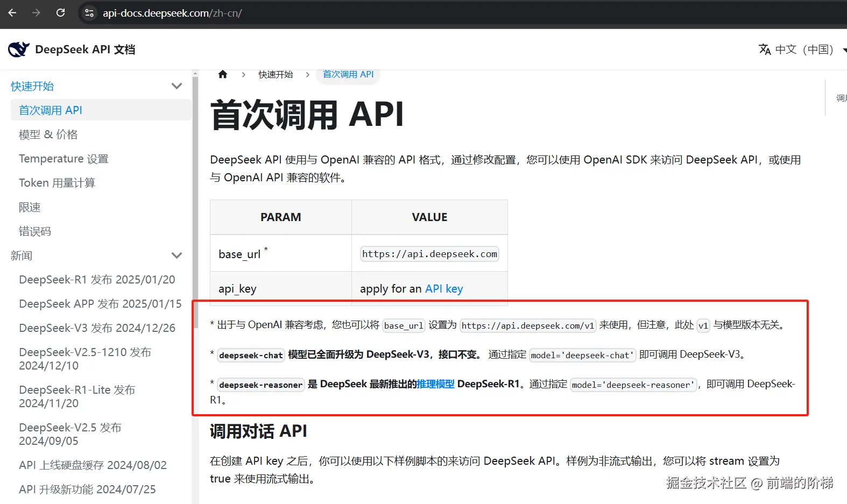Open DeepSeek API 文档 home title

[x=85, y=49]
